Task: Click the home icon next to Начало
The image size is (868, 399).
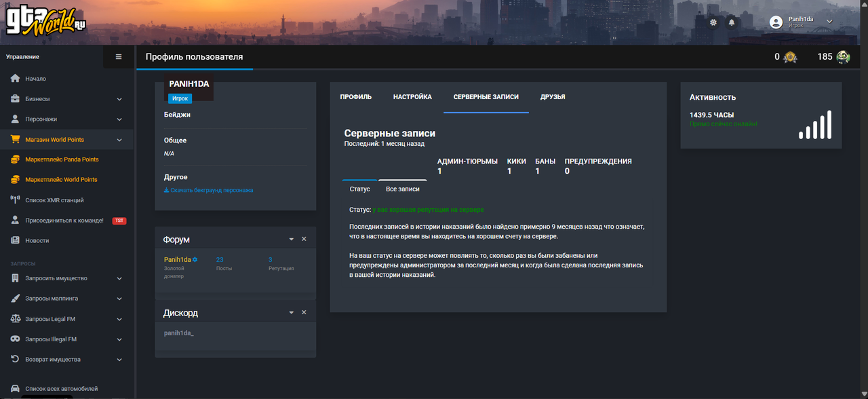Action: [x=16, y=79]
